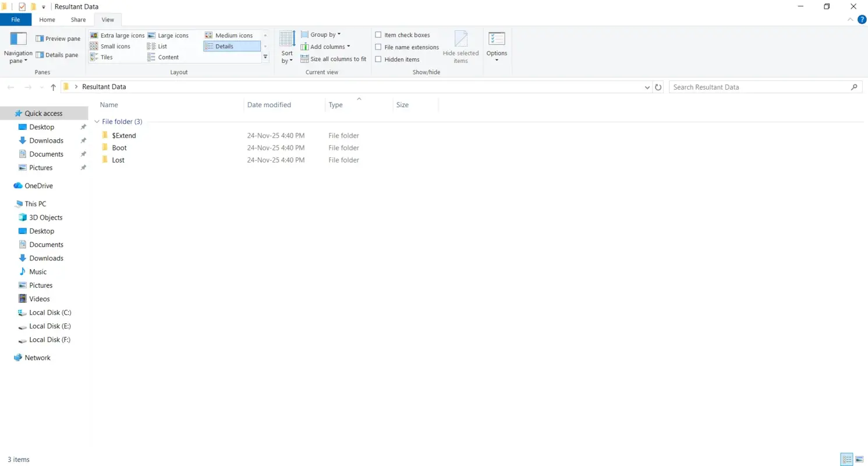Select the Extra large icons layout
Screen dimensions: 868x466
121,35
